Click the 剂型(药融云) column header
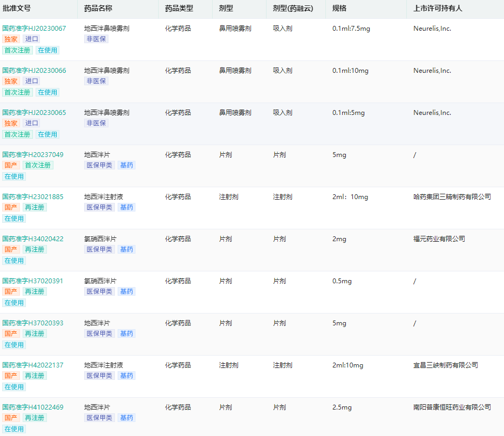Viewport: 504px width, 436px height. [292, 9]
